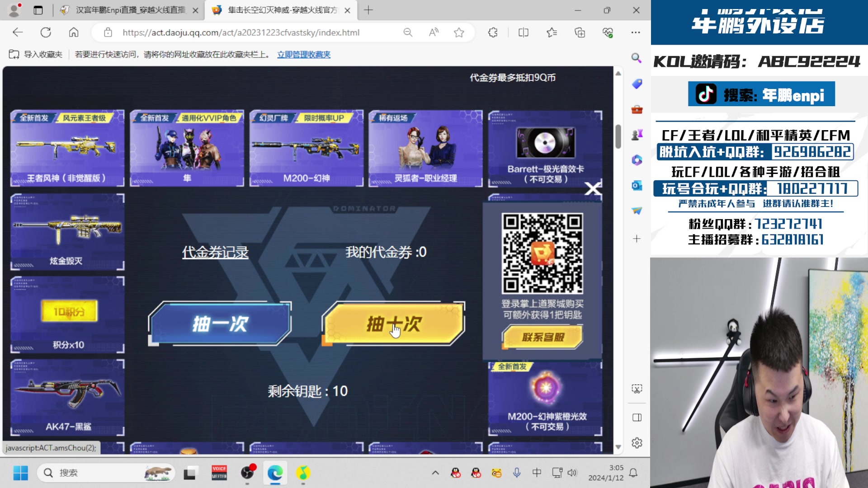Viewport: 868px width, 488px height.
Task: Open the 代金券记录 link
Action: point(215,252)
